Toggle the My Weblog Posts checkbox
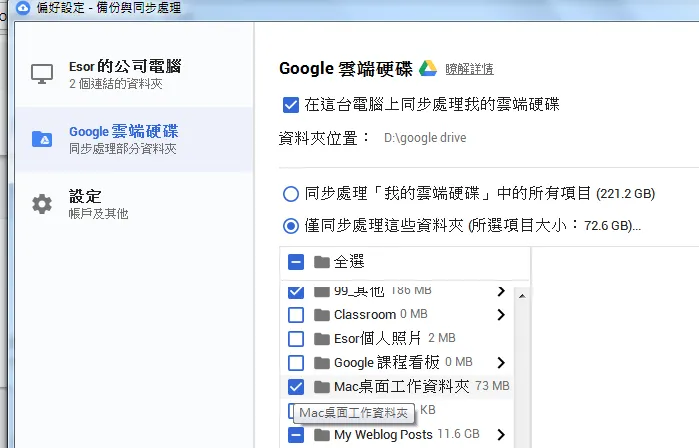The width and height of the screenshot is (699, 448). point(296,435)
